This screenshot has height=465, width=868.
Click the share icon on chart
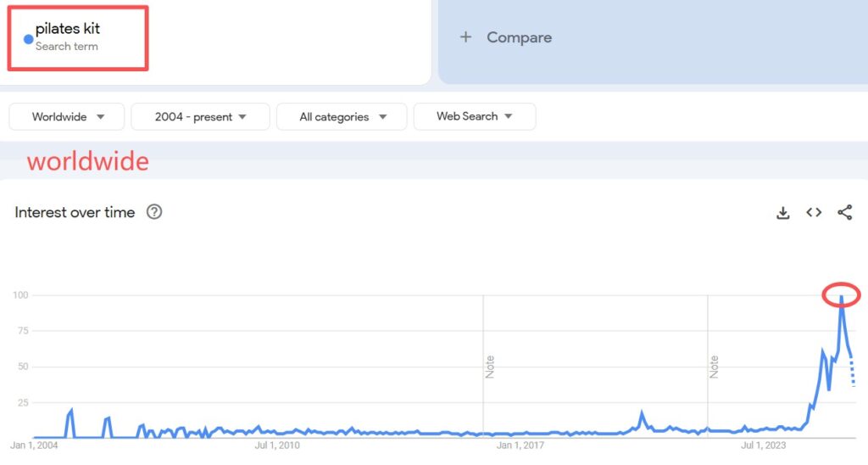844,213
